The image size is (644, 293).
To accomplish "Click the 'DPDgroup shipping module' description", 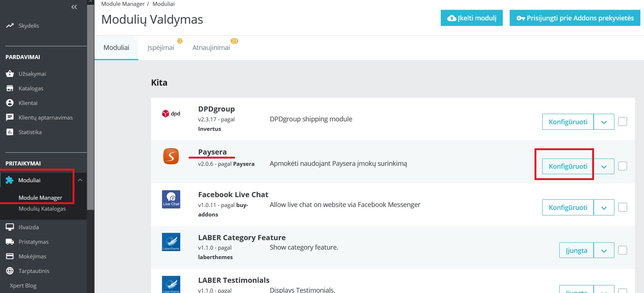I will click(311, 119).
